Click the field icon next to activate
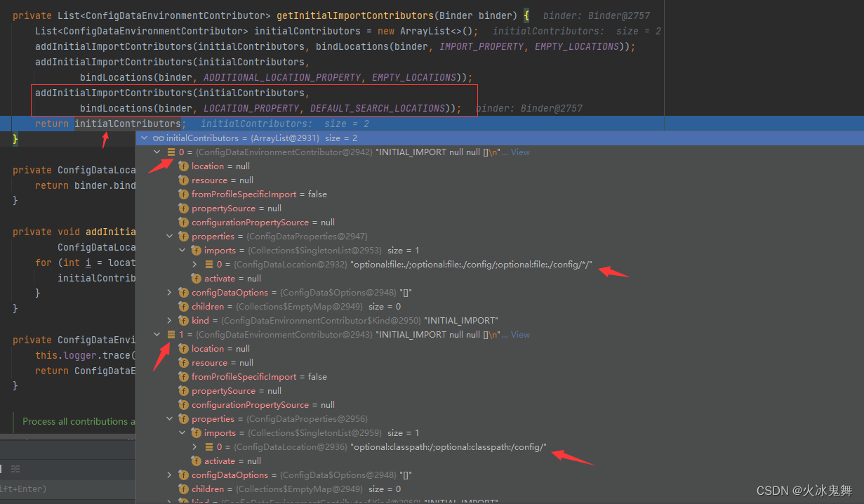The image size is (864, 504). click(197, 278)
